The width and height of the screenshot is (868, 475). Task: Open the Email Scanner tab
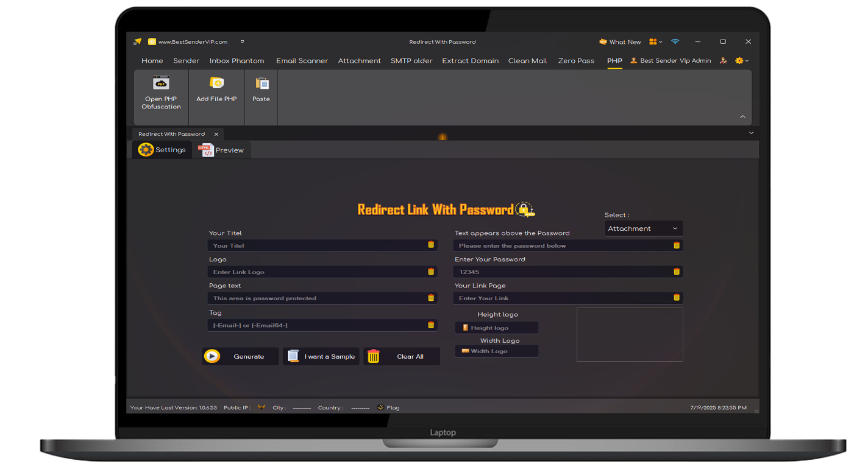(302, 61)
